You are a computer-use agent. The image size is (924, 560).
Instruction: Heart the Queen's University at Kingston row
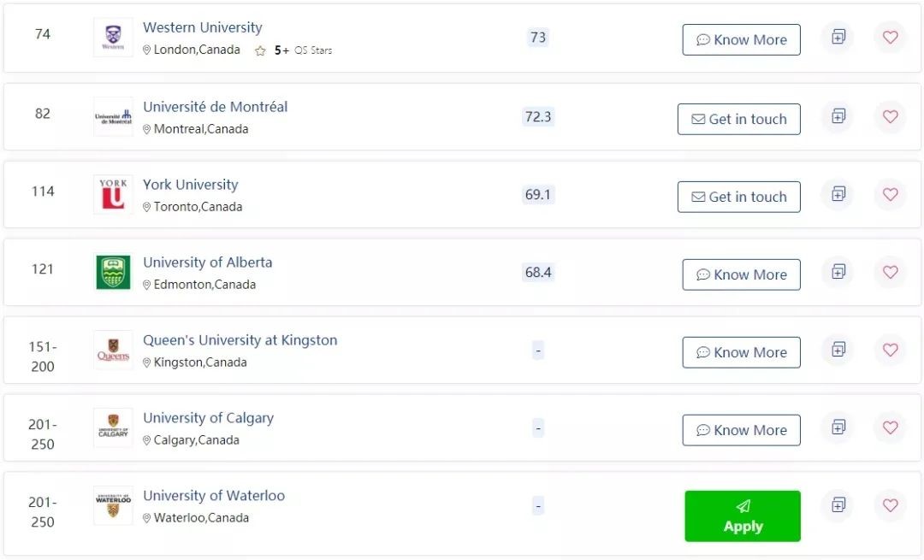[890, 349]
